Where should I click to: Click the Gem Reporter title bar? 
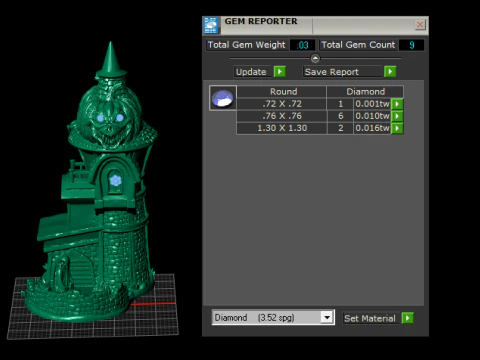pos(315,25)
